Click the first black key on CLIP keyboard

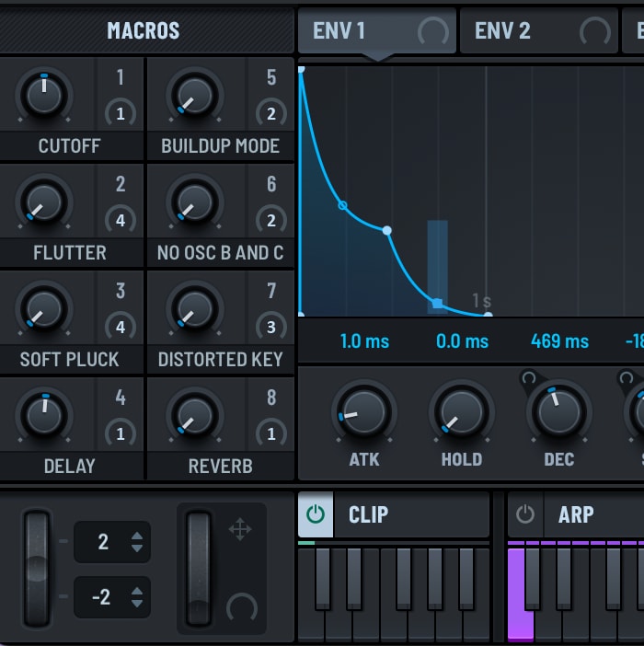click(x=322, y=578)
